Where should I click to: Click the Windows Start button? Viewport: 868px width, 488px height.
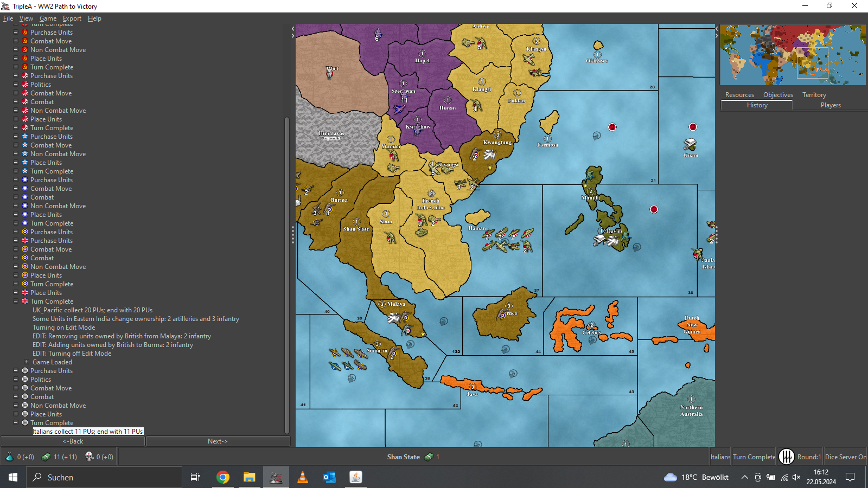tap(13, 477)
